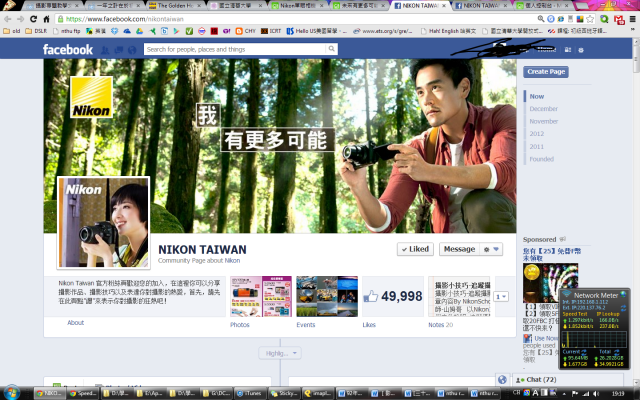The width and height of the screenshot is (640, 400).
Task: Jump to 2011 in timeline navigation
Action: tap(536, 147)
